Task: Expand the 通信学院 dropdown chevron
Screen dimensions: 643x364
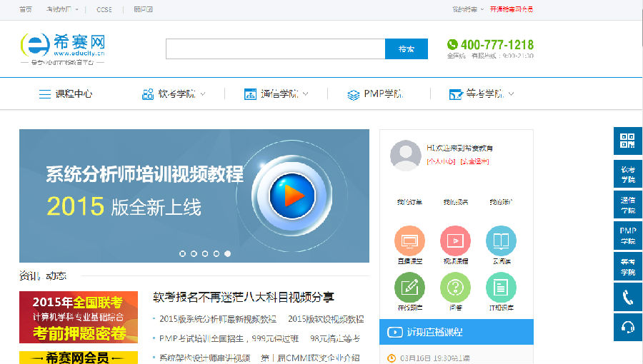Action: [x=306, y=93]
